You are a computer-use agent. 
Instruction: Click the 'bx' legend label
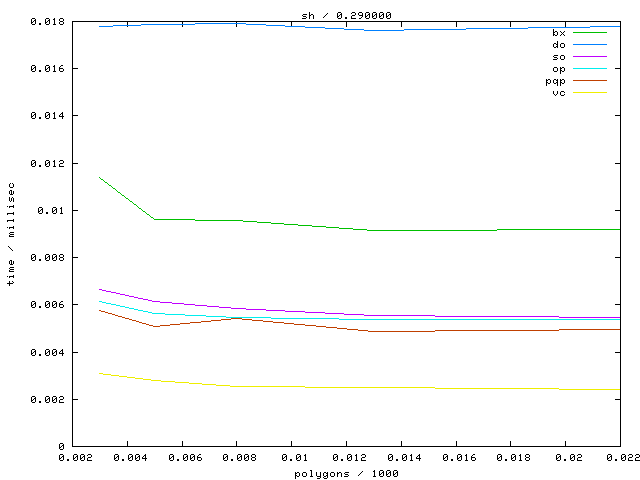pyautogui.click(x=558, y=33)
